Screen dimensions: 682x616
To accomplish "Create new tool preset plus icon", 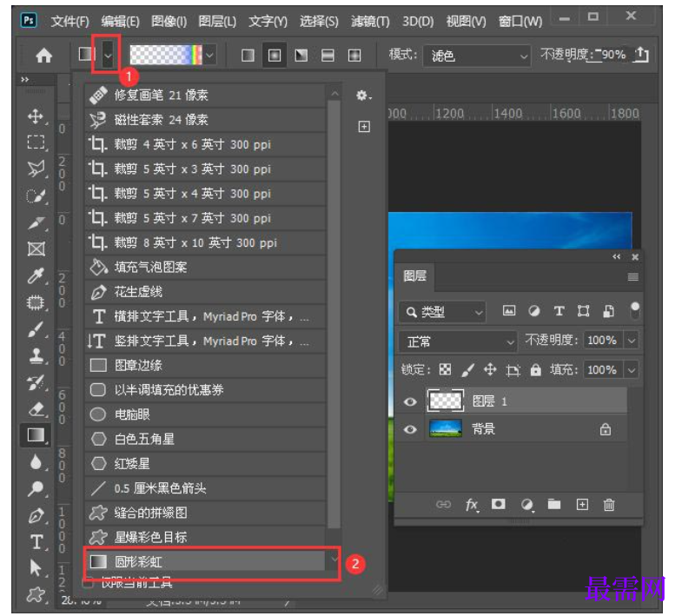I will click(364, 127).
